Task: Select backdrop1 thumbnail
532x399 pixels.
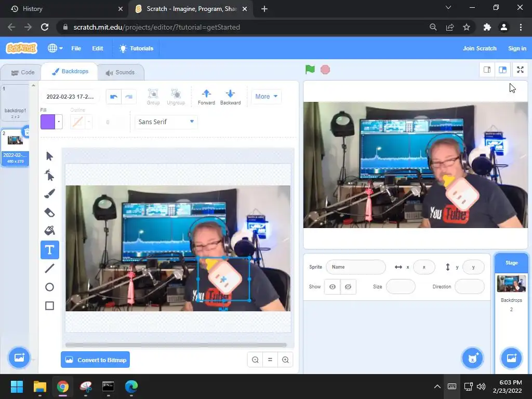Action: (x=15, y=102)
